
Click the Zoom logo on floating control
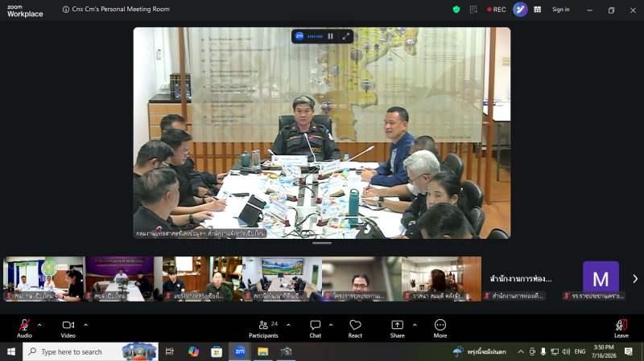[x=299, y=36]
